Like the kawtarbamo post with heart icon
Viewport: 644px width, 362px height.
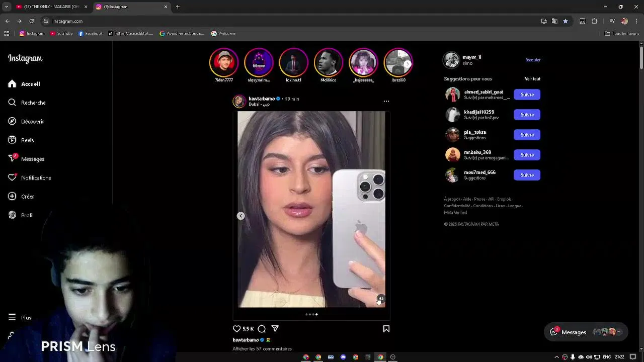(236, 329)
